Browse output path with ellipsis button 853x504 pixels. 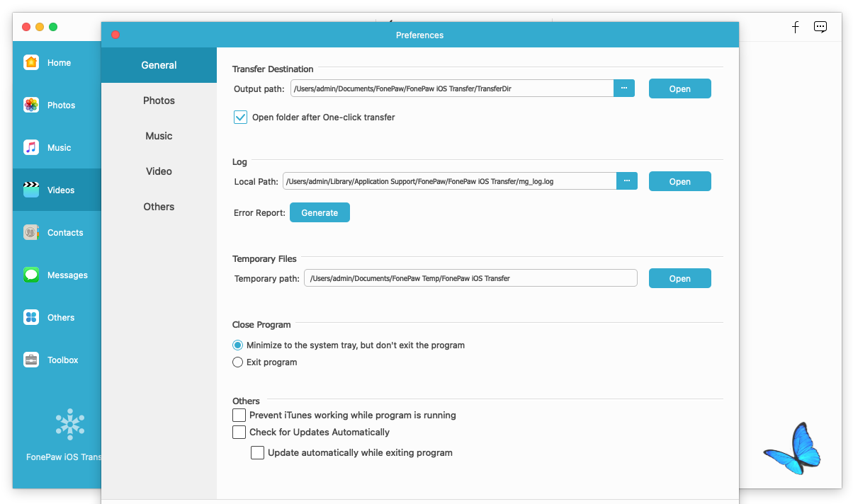tap(624, 88)
